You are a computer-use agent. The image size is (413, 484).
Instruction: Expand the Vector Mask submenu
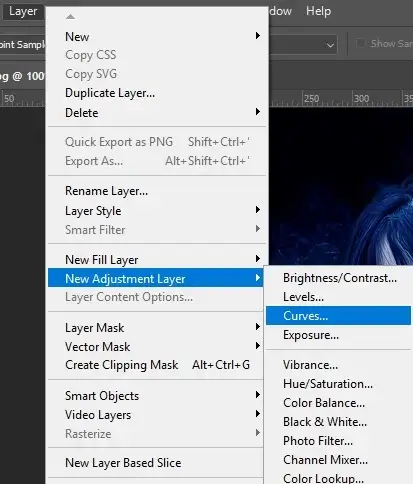157,347
